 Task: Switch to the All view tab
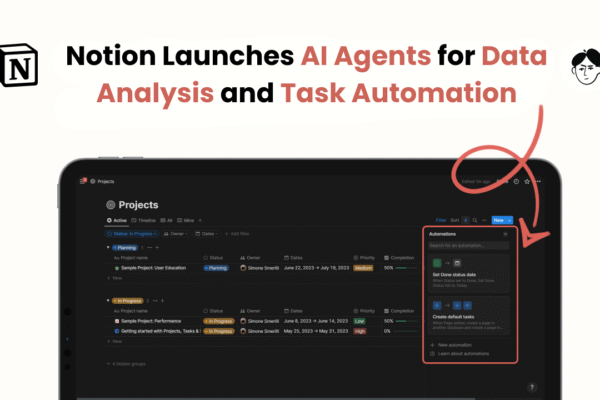(x=166, y=220)
